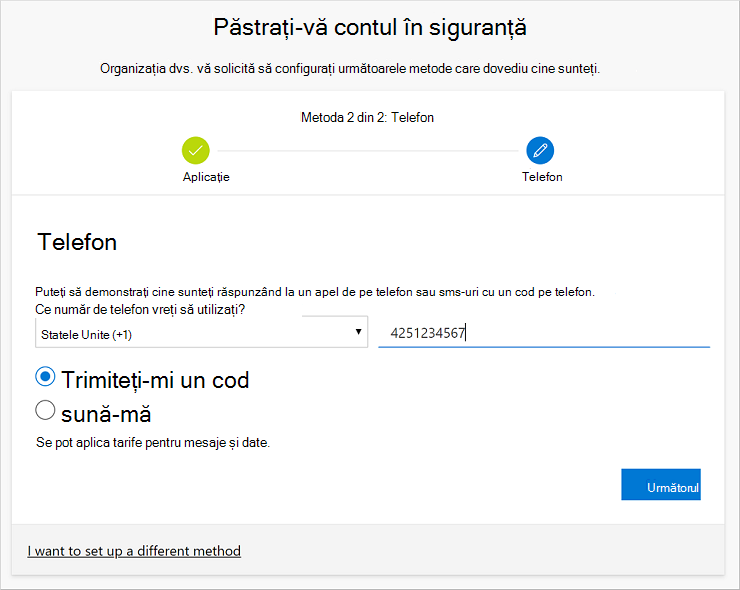Click the 'Păstrați-vă contul în siguranță' title
The width and height of the screenshot is (740, 590).
coord(370,27)
